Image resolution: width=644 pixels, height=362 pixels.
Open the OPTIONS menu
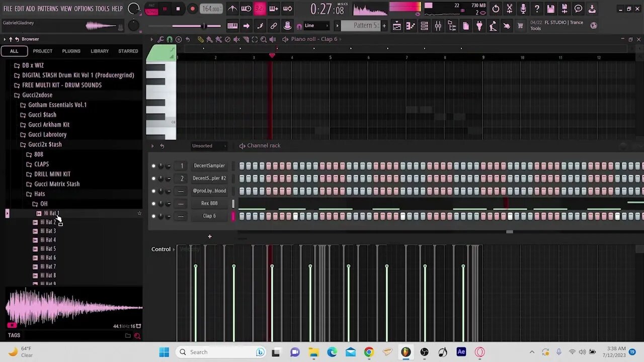pos(84,9)
